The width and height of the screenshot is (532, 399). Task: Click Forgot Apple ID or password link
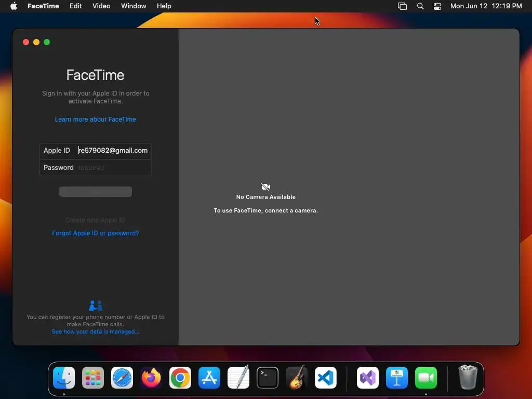pos(96,233)
